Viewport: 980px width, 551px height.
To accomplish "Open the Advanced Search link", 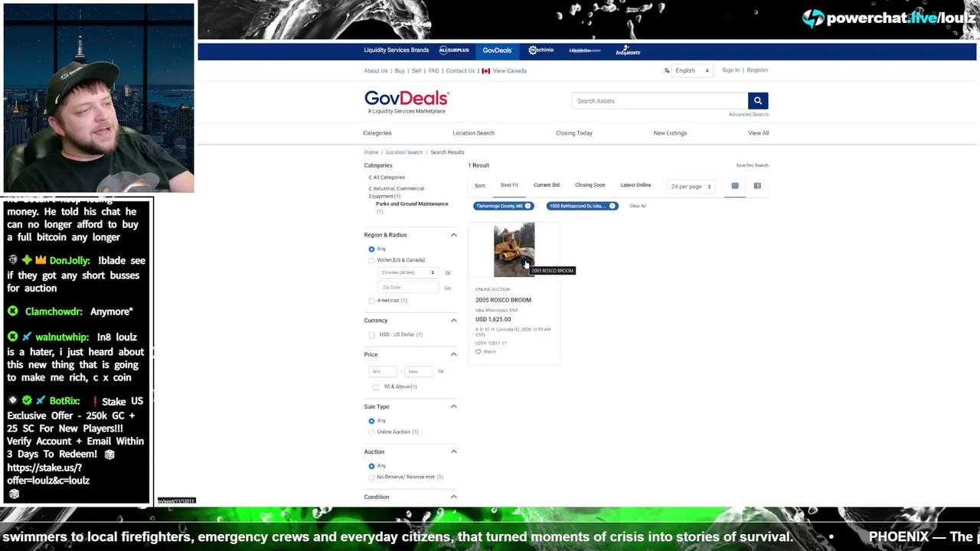I will tap(748, 115).
